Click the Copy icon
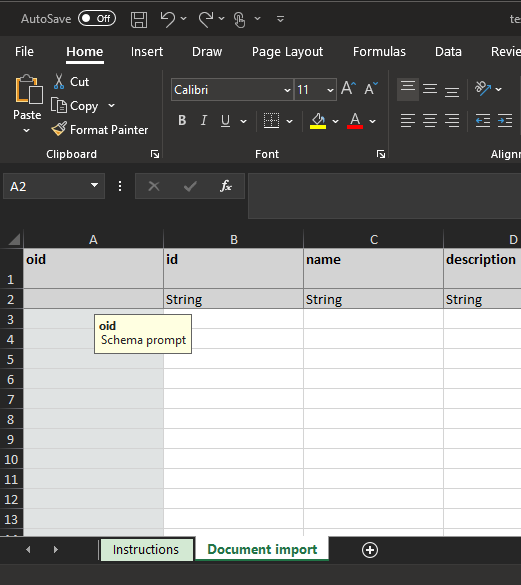The width and height of the screenshot is (521, 585). (59, 105)
